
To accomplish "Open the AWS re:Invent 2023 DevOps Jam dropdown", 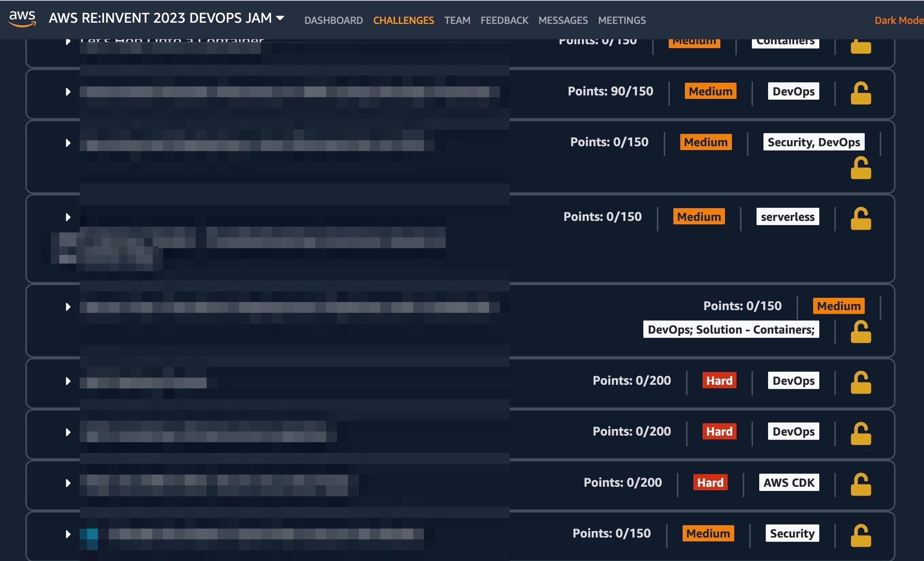I will pos(166,18).
